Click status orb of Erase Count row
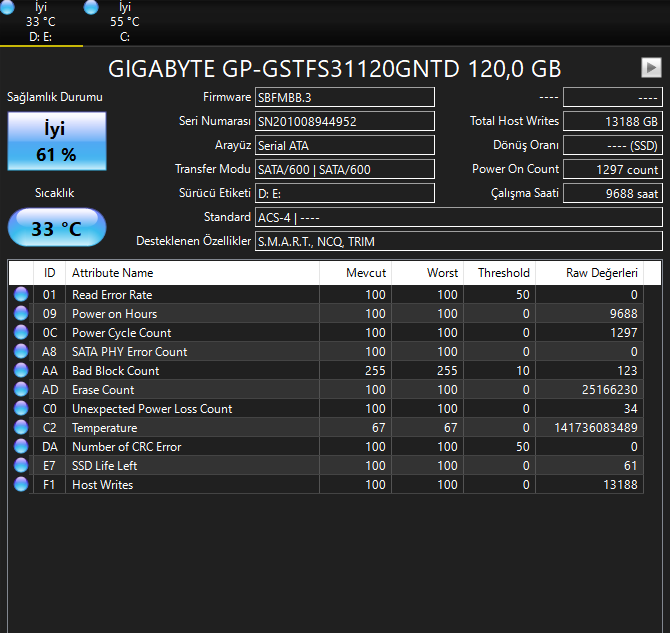The image size is (670, 633). pyautogui.click(x=21, y=389)
